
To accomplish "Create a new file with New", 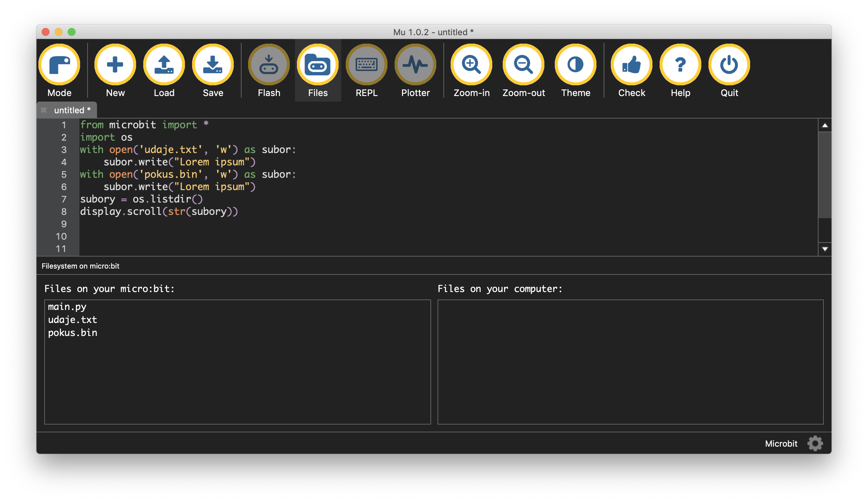I will (x=115, y=65).
